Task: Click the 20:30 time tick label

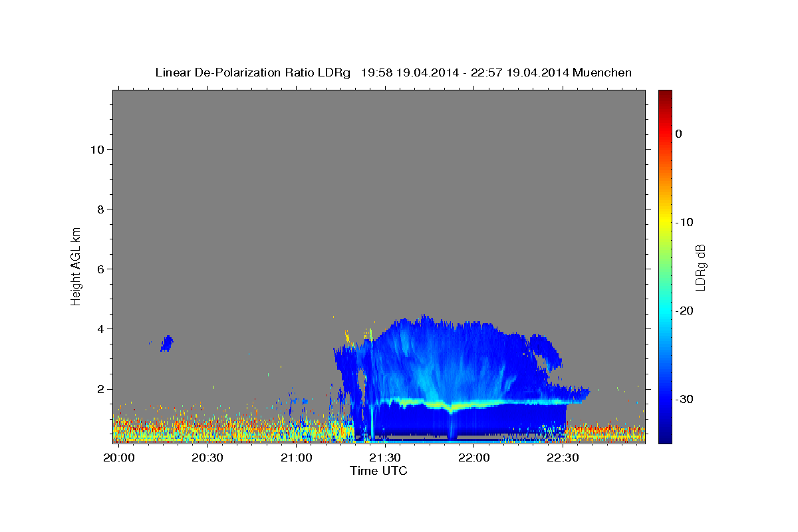Action: 207,458
